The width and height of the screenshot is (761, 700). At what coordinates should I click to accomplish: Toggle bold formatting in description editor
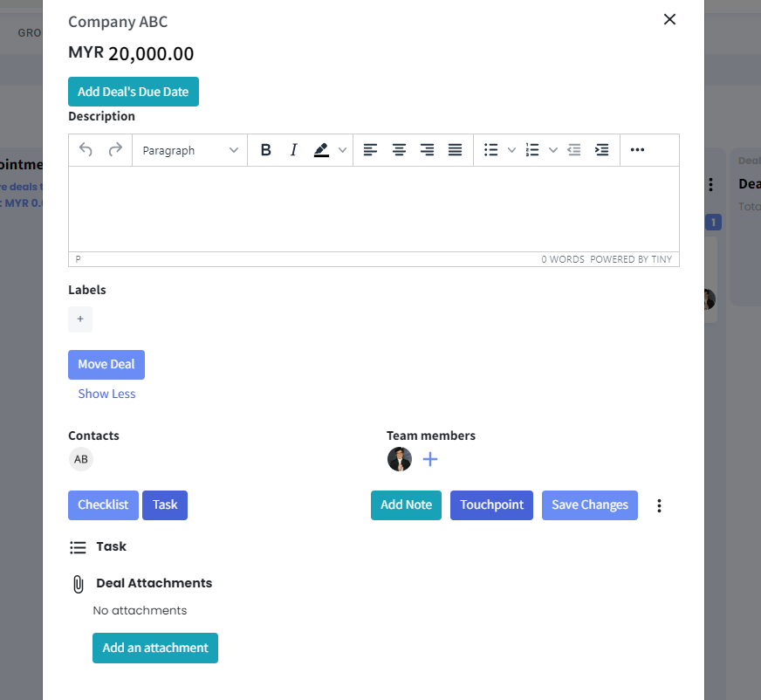pos(266,150)
